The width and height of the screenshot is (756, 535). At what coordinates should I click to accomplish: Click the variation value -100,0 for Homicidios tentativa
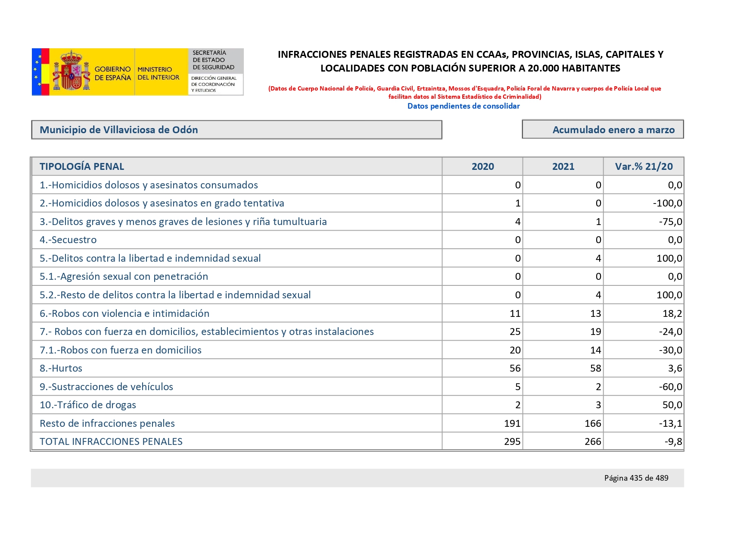click(668, 203)
